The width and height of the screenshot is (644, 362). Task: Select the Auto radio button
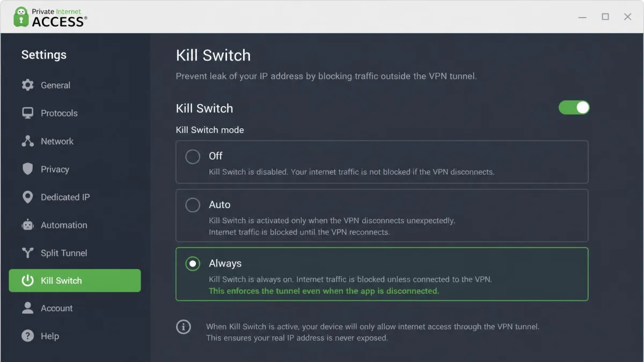(x=193, y=205)
